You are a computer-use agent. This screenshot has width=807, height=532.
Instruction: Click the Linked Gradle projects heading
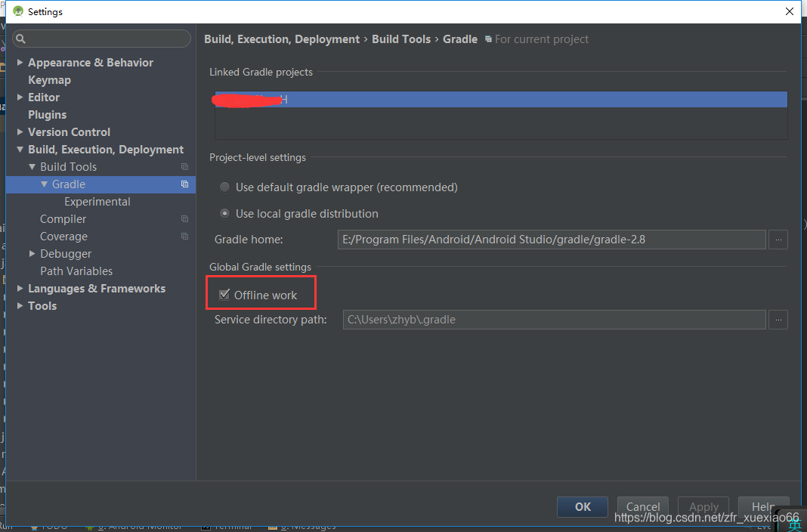click(x=261, y=72)
